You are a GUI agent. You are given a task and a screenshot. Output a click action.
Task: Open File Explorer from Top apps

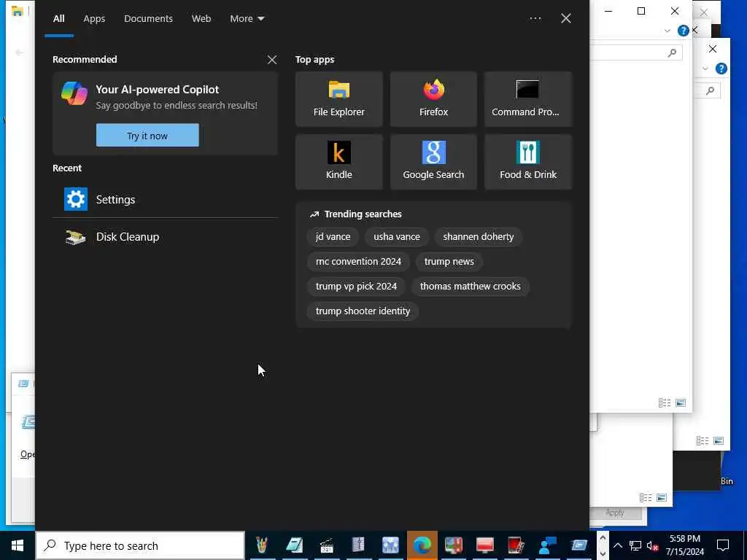click(338, 99)
